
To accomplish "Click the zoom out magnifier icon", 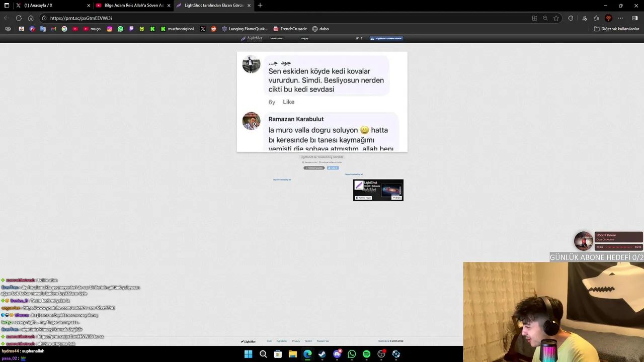I will (x=545, y=18).
